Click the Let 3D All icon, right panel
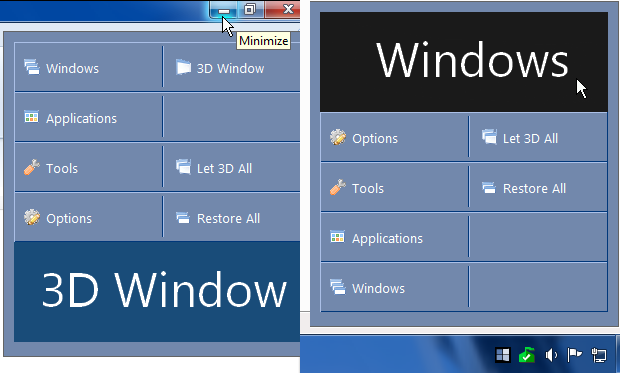This screenshot has width=620, height=373. tap(489, 137)
